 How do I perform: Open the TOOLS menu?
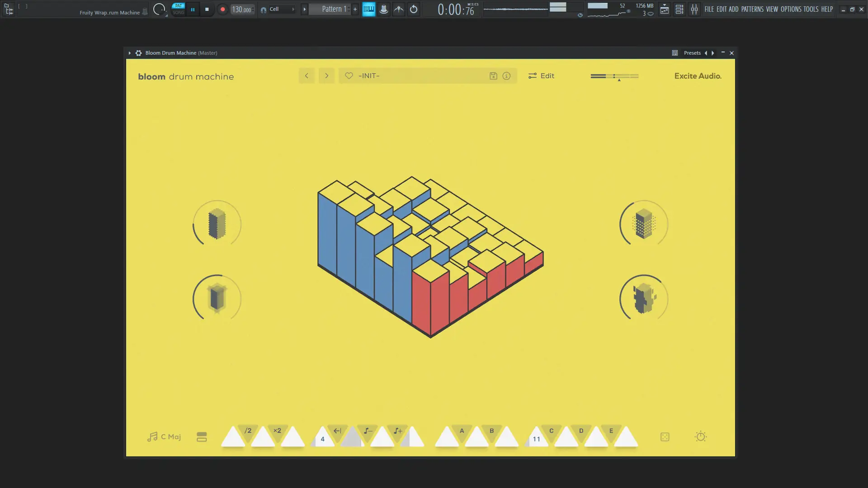[811, 9]
